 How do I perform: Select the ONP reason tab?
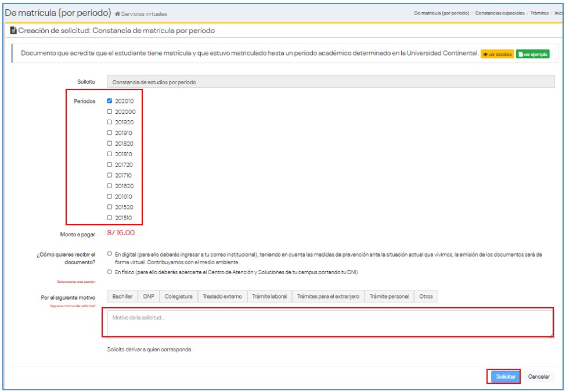[x=149, y=296]
